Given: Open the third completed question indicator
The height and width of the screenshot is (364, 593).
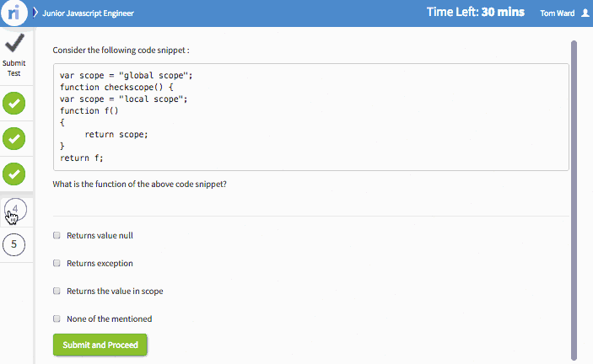Looking at the screenshot, I should pyautogui.click(x=14, y=174).
